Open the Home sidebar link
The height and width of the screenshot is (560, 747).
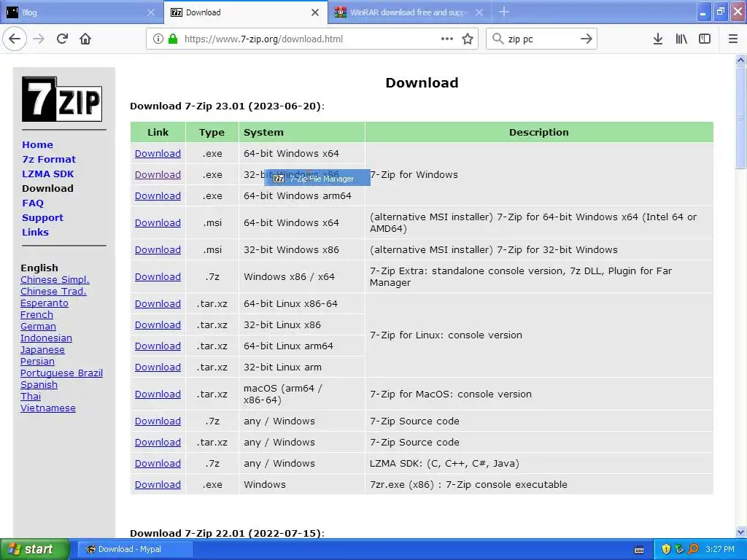click(x=38, y=145)
